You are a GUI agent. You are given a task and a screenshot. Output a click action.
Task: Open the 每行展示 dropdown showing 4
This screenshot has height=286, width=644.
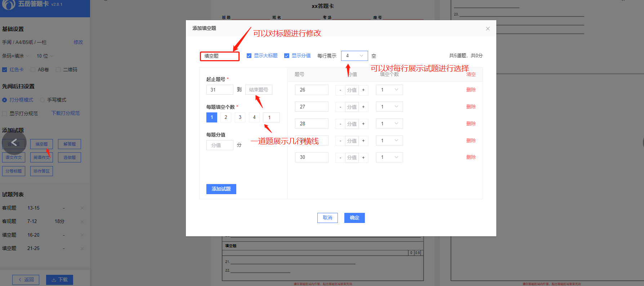354,56
